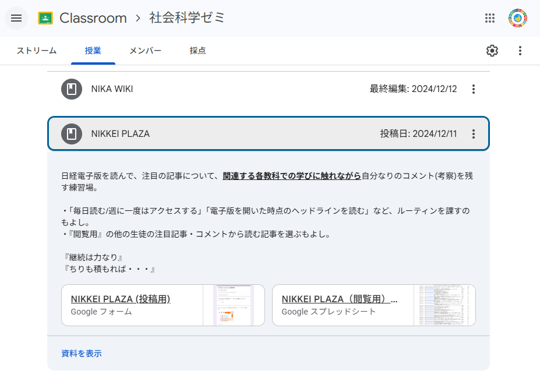540x392 pixels.
Task: Open the NIKKEI PLAZA（閲覧用） spreadsheet link
Action: [340, 299]
